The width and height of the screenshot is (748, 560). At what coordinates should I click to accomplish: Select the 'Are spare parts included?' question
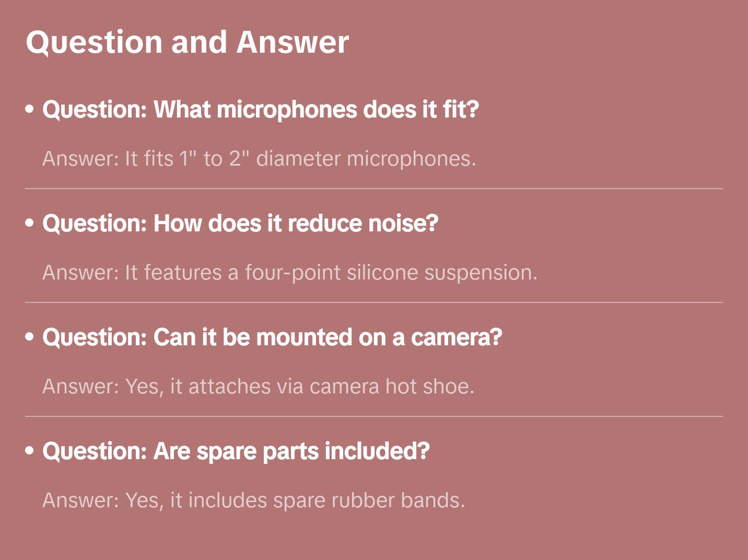tap(236, 451)
